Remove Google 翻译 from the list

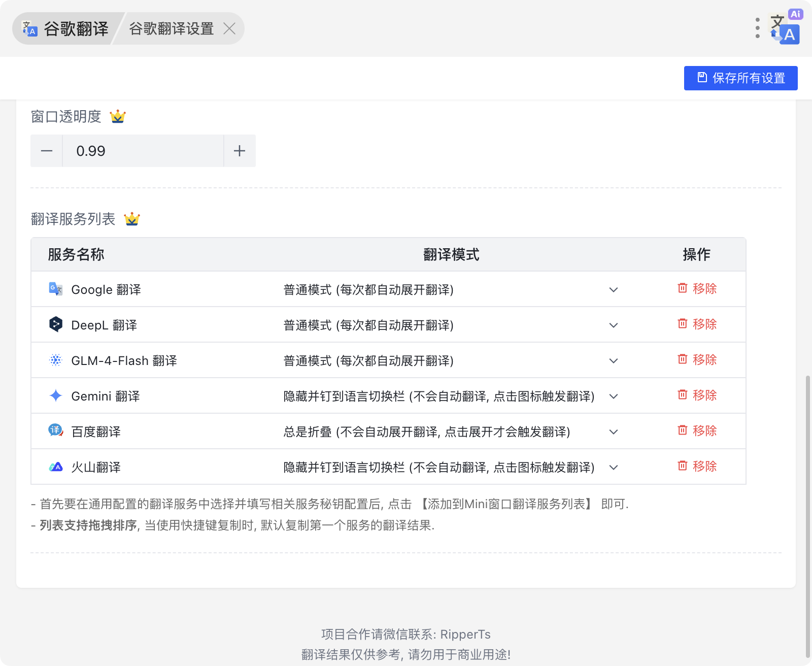697,288
